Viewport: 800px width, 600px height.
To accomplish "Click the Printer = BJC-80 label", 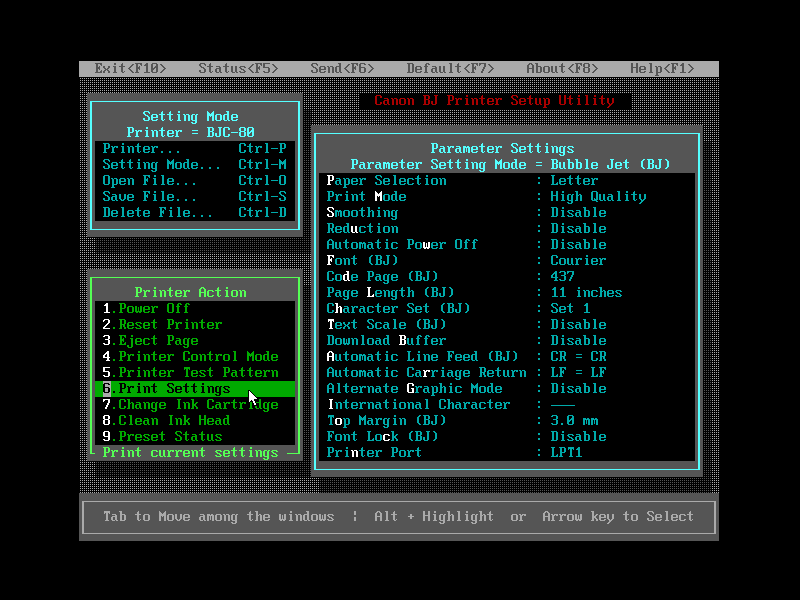I will (x=190, y=133).
